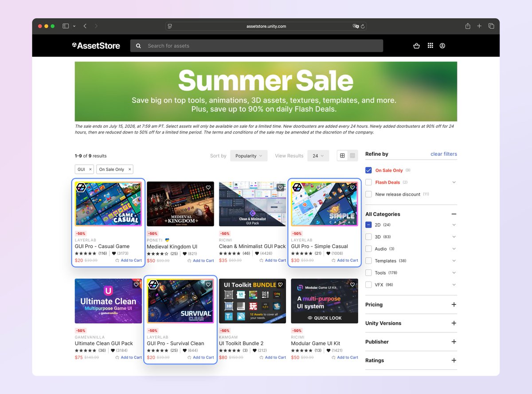Viewport: 532px width, 394px height.
Task: Click the translate icon in address bar
Action: 356,26
